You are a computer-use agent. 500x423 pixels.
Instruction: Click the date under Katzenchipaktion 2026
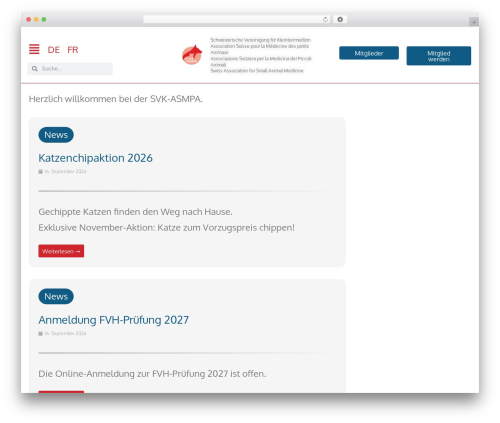tap(65, 171)
